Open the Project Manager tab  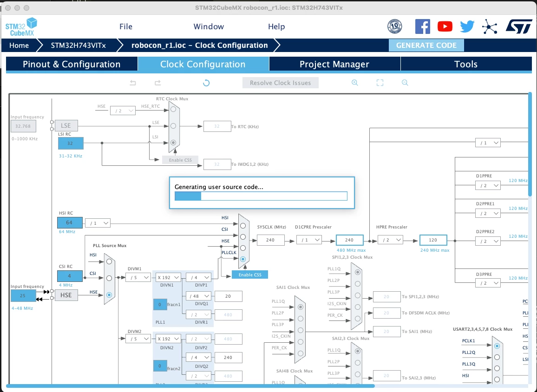[334, 65]
